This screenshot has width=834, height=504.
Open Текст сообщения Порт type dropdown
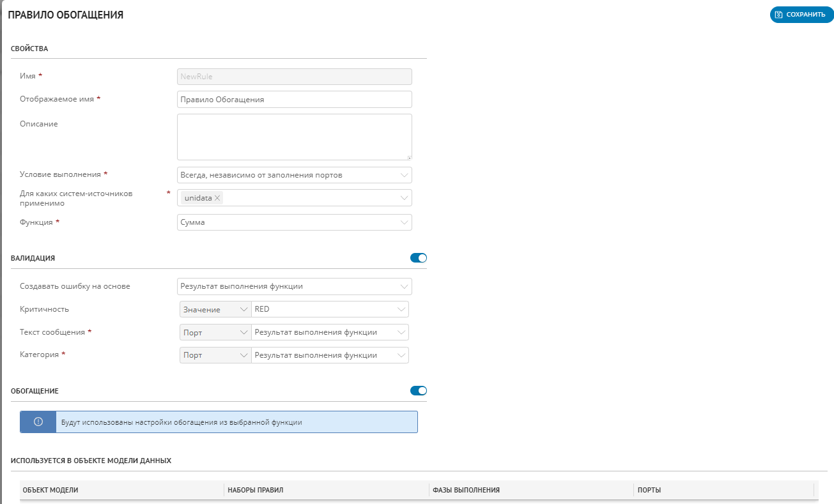click(x=215, y=332)
